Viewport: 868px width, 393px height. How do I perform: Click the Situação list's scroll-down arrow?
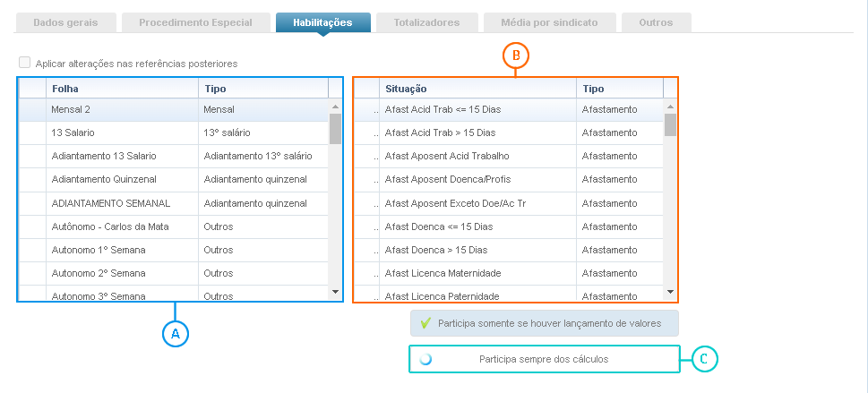670,291
